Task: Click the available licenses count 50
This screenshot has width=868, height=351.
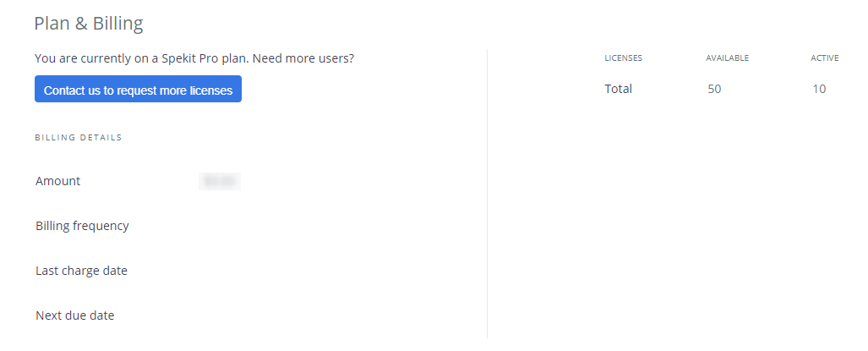Action: pos(714,89)
